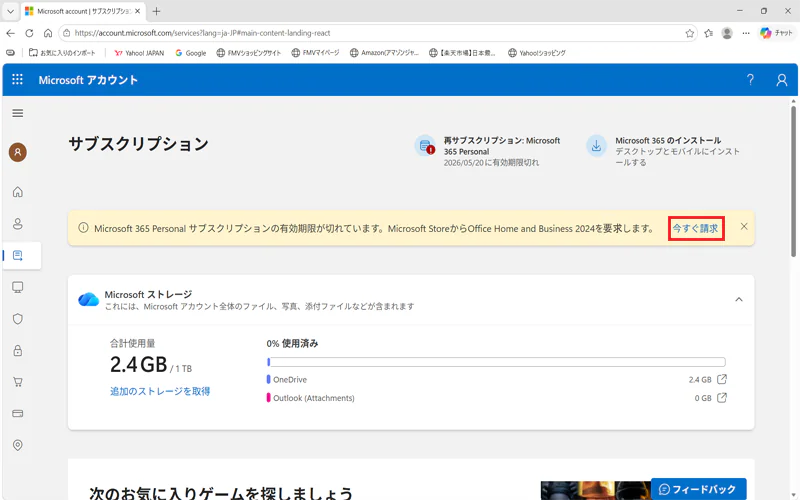The height and width of the screenshot is (500, 800).
Task: Open the Copilot チャット button
Action: 777,33
